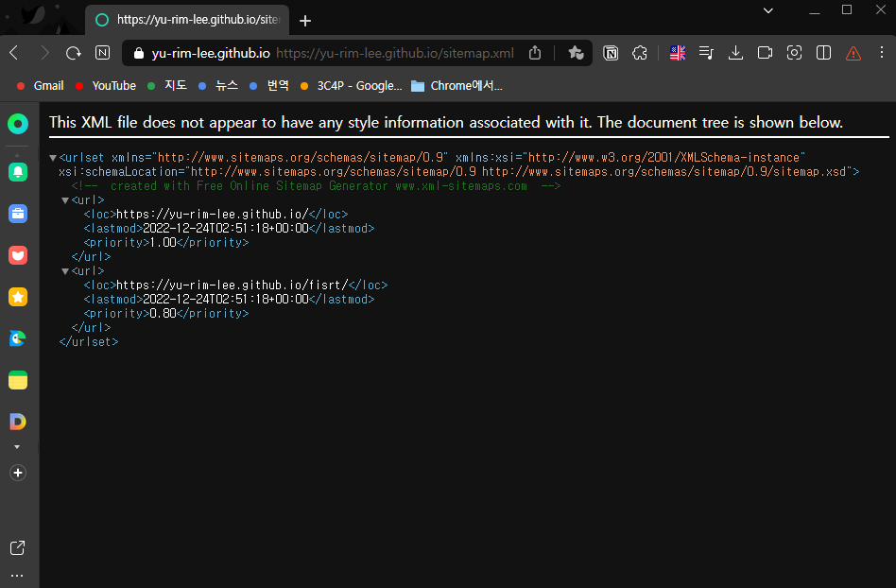Open Notion web clipper extension
This screenshot has height=588, width=896.
611,53
